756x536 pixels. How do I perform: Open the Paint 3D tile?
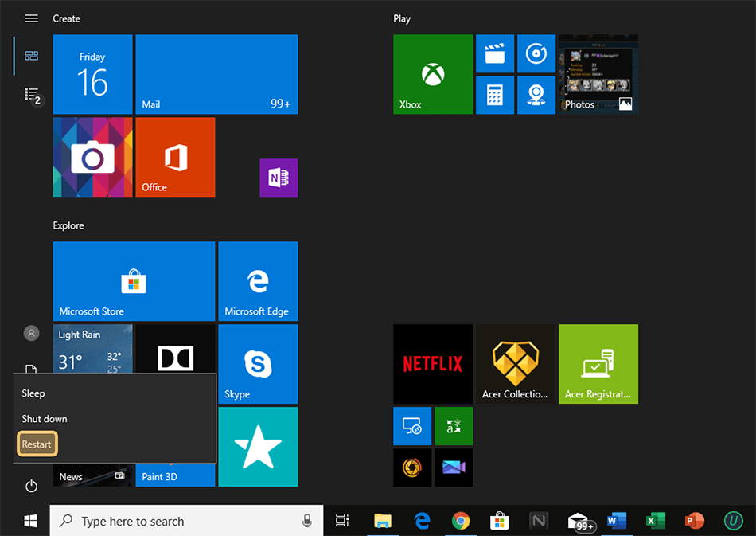tap(176, 475)
